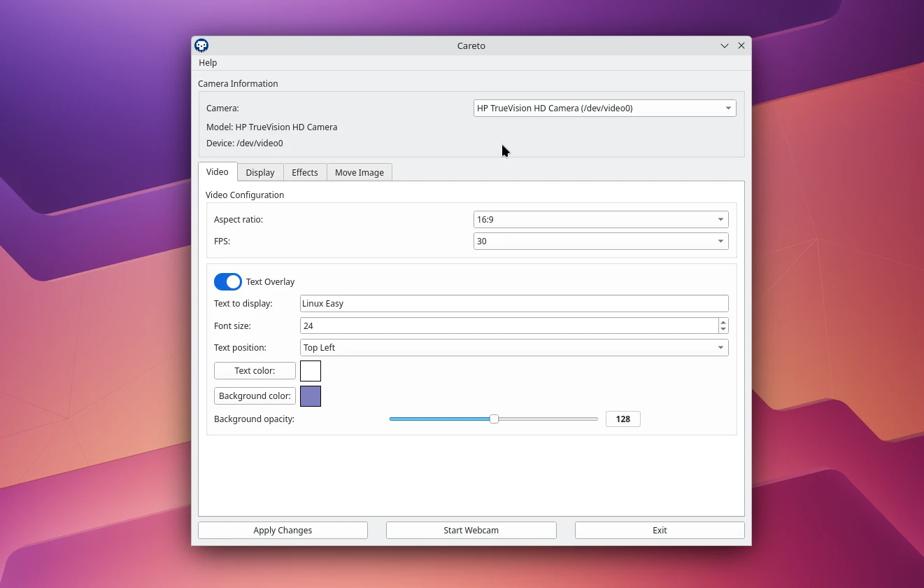Open the Camera device dropdown
This screenshot has width=924, height=588.
pos(604,108)
